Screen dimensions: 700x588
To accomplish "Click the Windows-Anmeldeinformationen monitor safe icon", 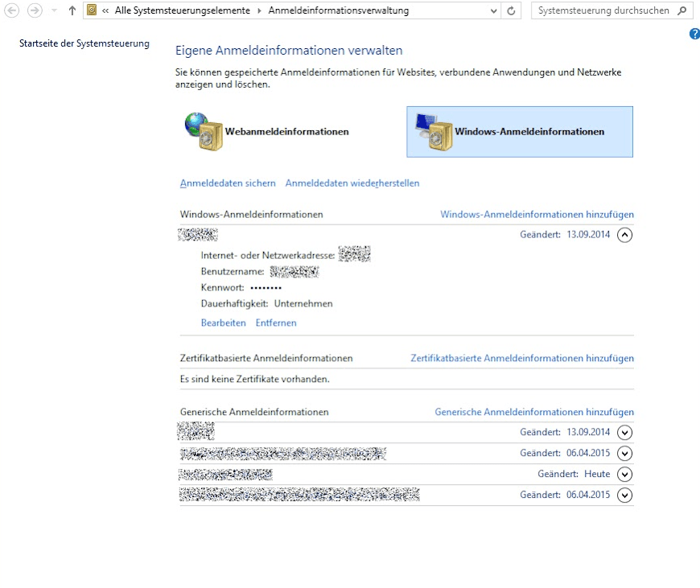I will click(434, 132).
